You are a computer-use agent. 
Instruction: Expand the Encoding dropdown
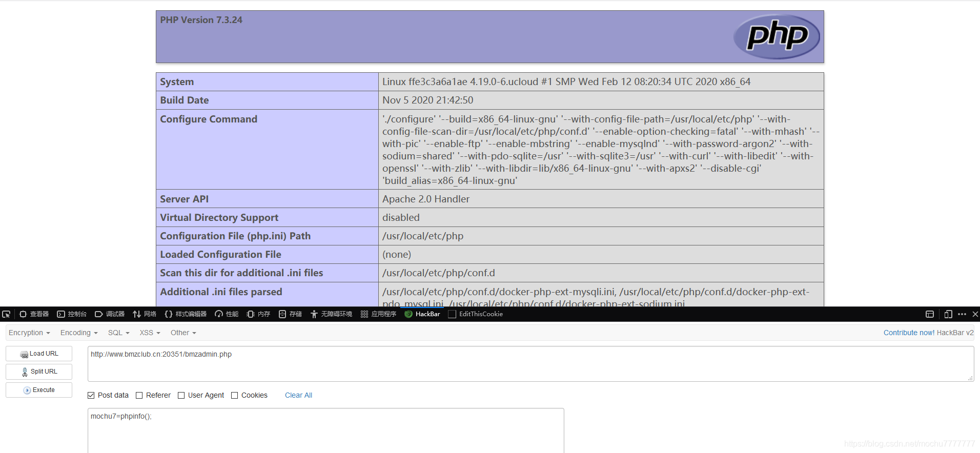(x=79, y=333)
